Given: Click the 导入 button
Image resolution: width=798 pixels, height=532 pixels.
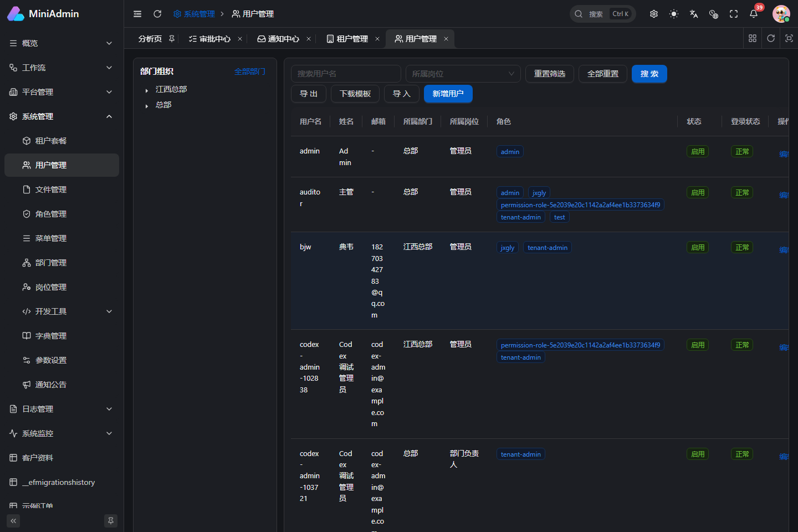Looking at the screenshot, I should [x=402, y=94].
